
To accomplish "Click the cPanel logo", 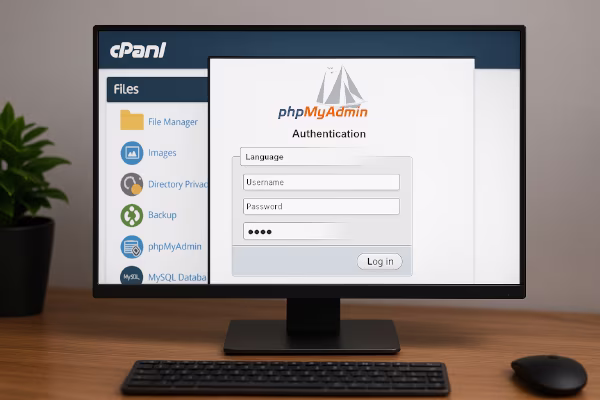I will [138, 50].
